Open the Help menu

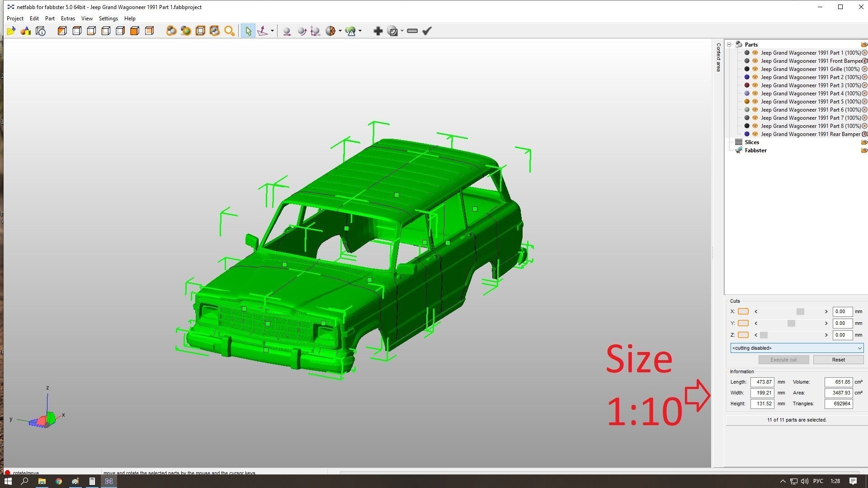(x=130, y=19)
